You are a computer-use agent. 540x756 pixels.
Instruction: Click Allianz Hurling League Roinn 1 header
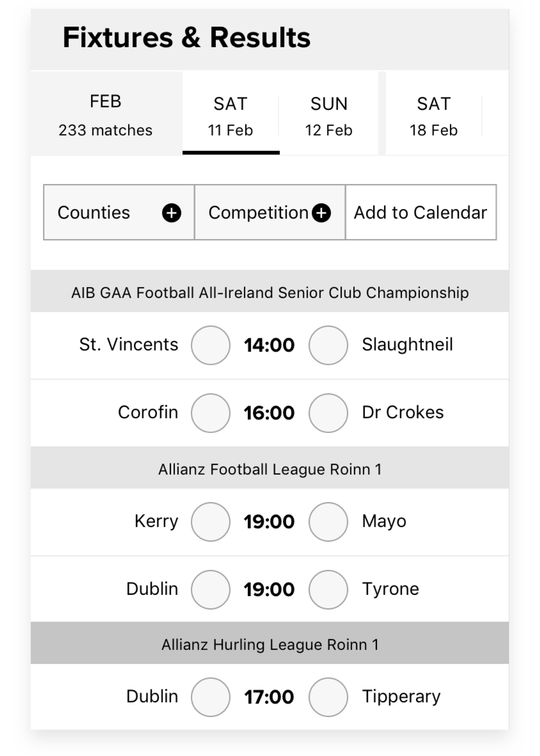point(270,645)
